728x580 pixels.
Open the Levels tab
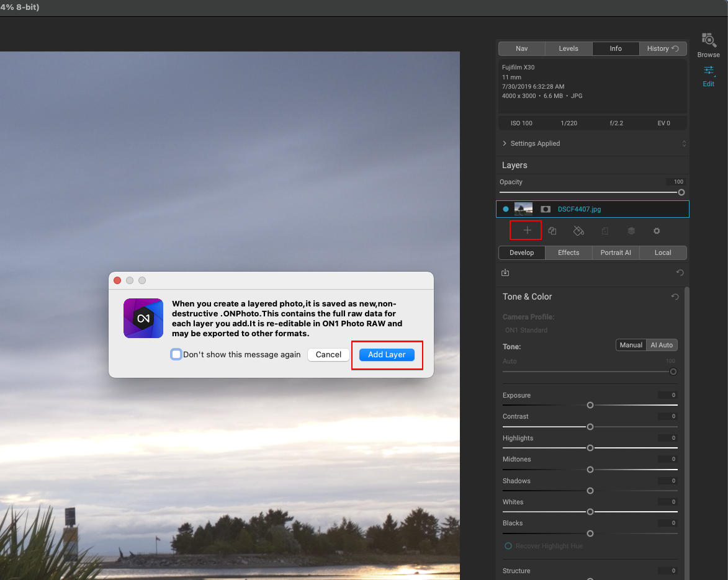pyautogui.click(x=568, y=48)
